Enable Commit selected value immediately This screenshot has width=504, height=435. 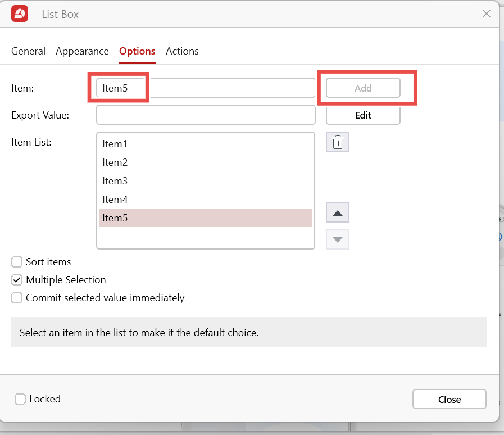coord(17,298)
